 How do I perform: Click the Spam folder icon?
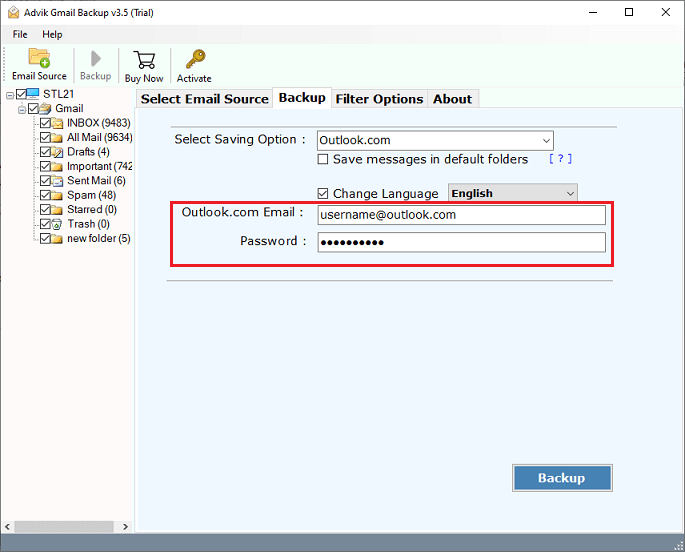pos(57,195)
